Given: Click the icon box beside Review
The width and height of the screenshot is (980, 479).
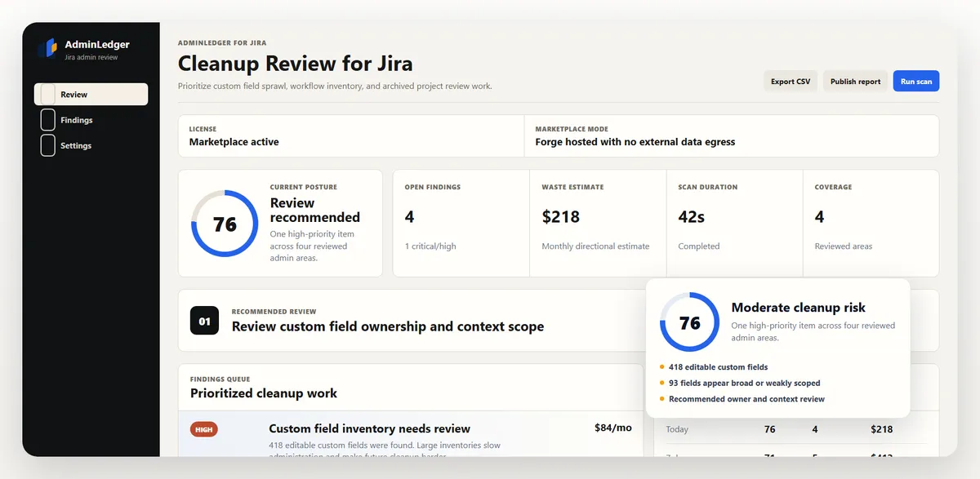Looking at the screenshot, I should [x=47, y=95].
